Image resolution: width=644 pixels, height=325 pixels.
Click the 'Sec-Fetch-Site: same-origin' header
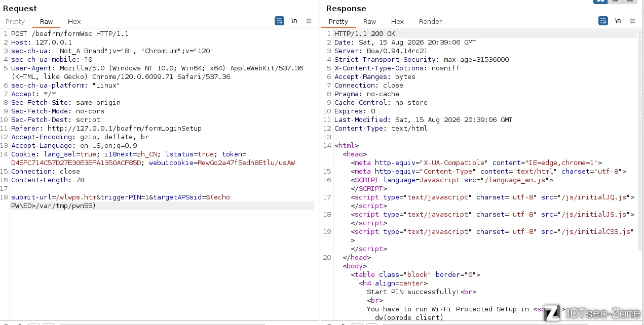[66, 103]
